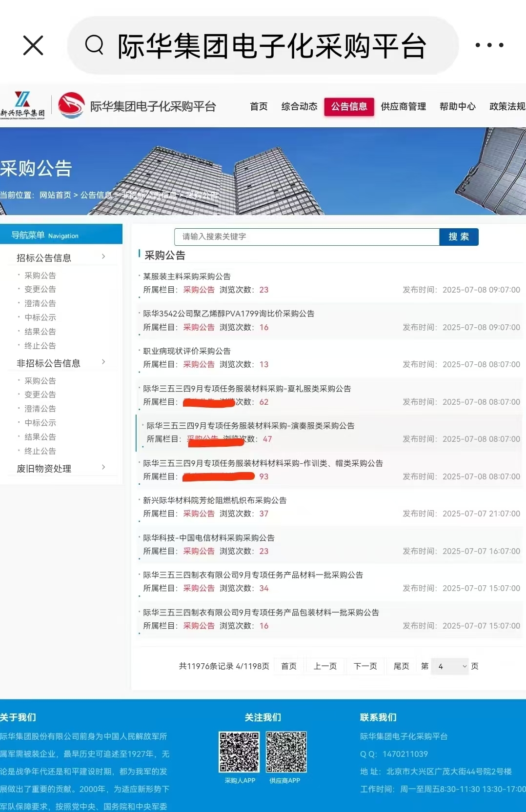Screen dimensions: 526x812
Task: Click 发布时间 2025-07-07 21:07:00
Action: [461, 514]
